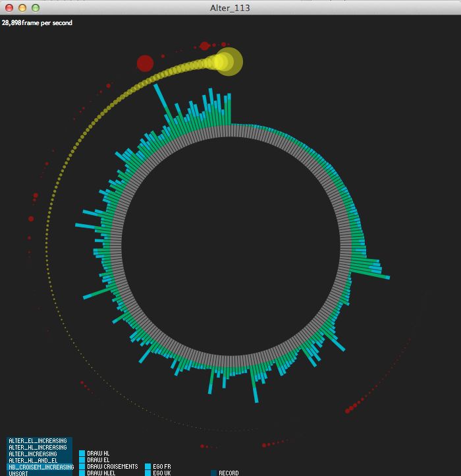The width and height of the screenshot is (461, 476).
Task: Click the large red circle near the top
Action: tap(145, 63)
